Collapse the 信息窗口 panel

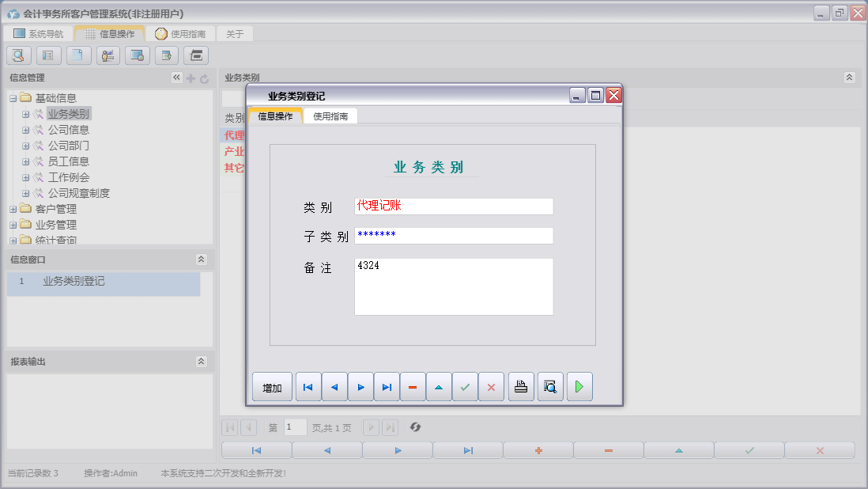[201, 260]
